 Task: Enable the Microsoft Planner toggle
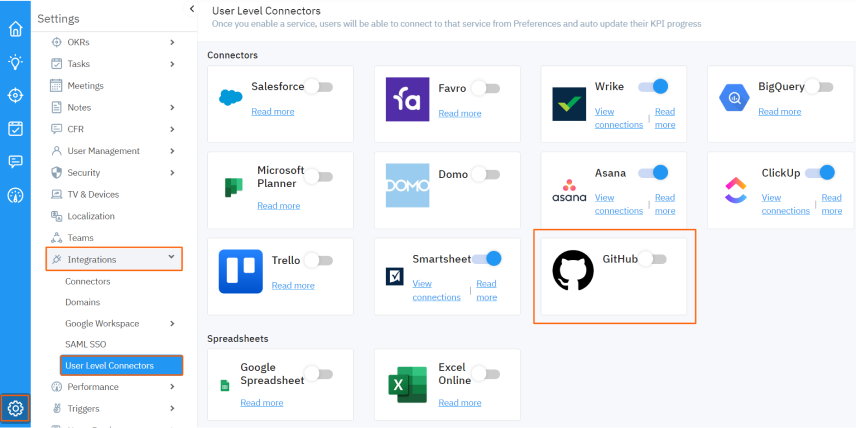pos(318,177)
